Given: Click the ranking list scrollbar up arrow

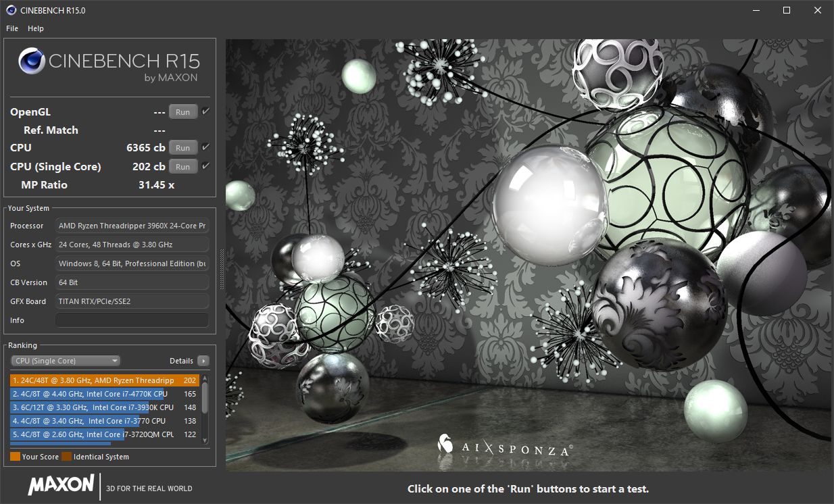Looking at the screenshot, I should 205,376.
